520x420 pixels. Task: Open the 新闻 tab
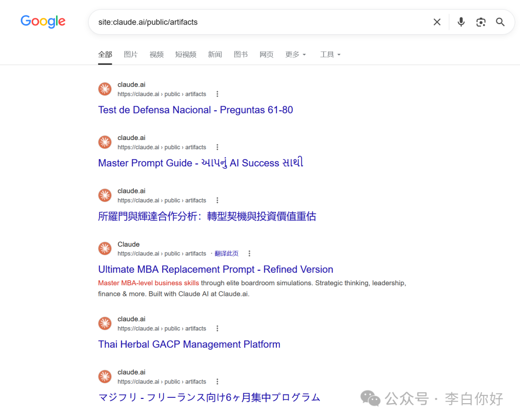pyautogui.click(x=215, y=54)
